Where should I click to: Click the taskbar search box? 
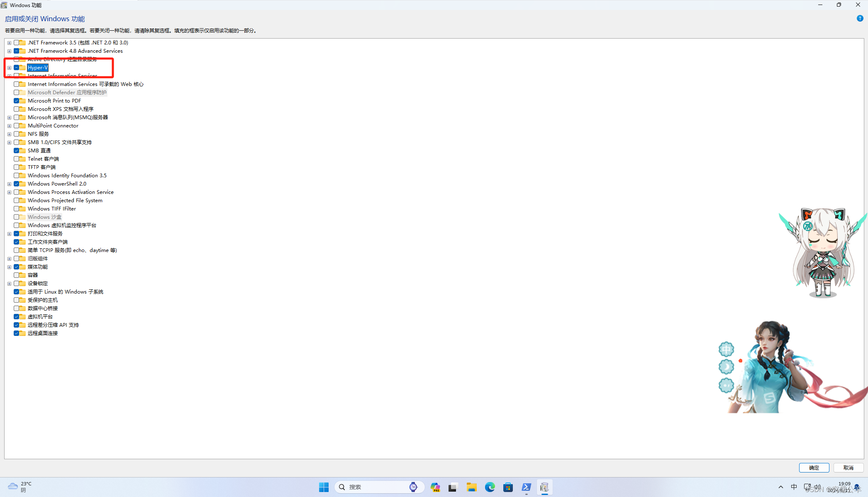click(373, 487)
